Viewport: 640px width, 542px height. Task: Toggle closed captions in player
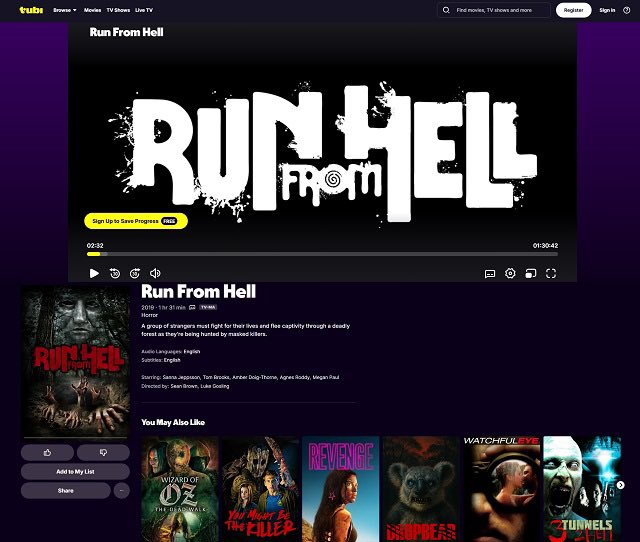click(490, 273)
